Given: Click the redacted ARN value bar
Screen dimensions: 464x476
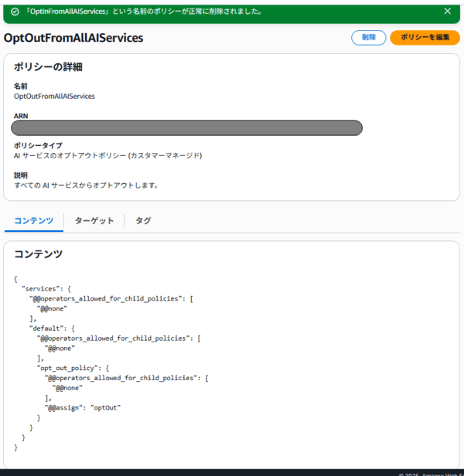Looking at the screenshot, I should tap(188, 128).
